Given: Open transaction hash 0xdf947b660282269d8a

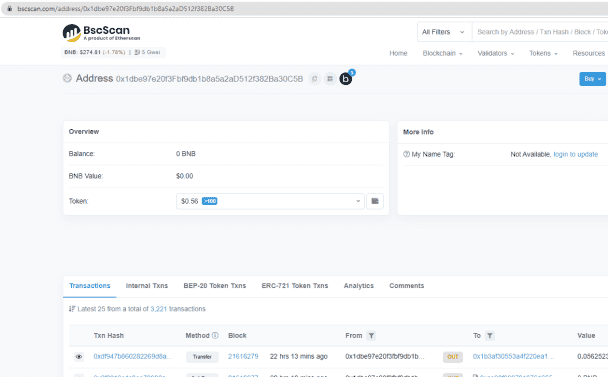Looking at the screenshot, I should click(x=133, y=356).
